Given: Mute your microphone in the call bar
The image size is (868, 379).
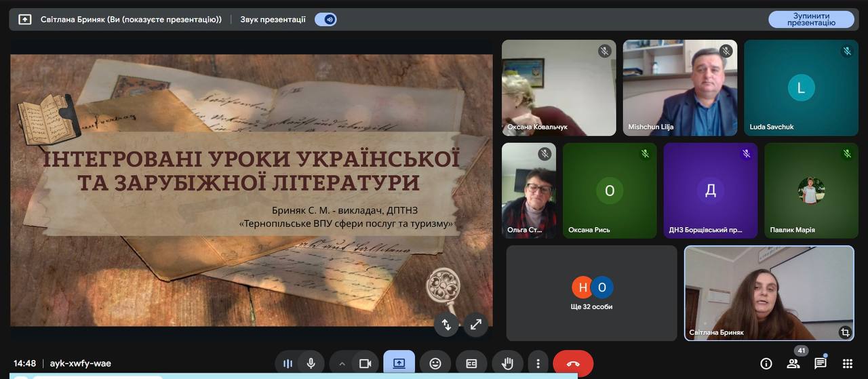Looking at the screenshot, I should tap(311, 363).
